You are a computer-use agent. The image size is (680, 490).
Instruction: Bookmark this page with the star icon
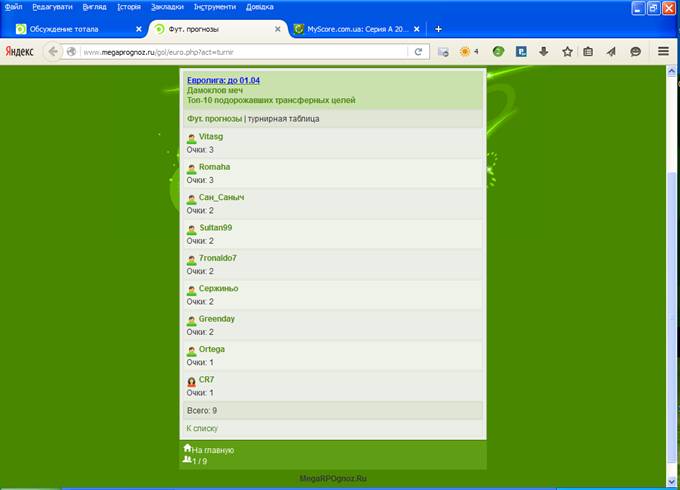pos(567,51)
